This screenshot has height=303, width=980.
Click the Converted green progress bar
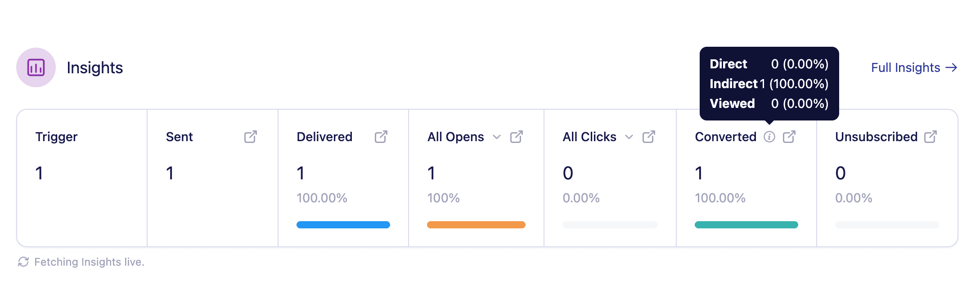point(746,224)
